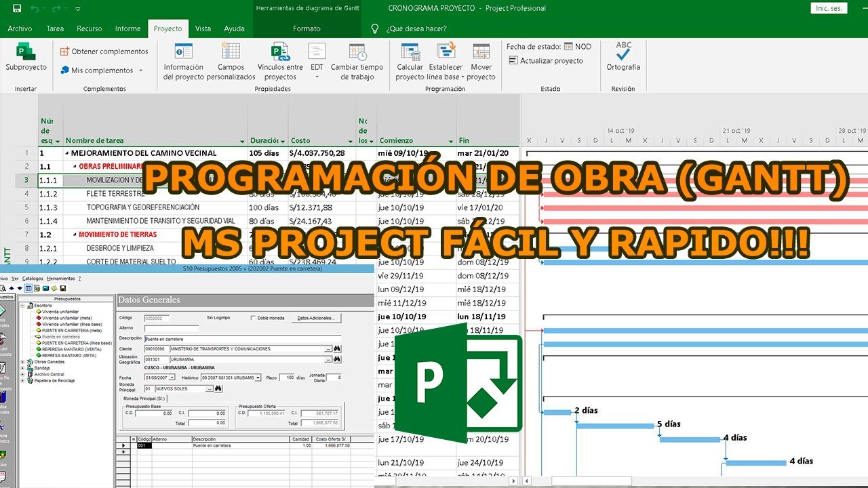868x488 pixels.
Task: Open Vínculos entre proyectos
Action: coord(280,62)
